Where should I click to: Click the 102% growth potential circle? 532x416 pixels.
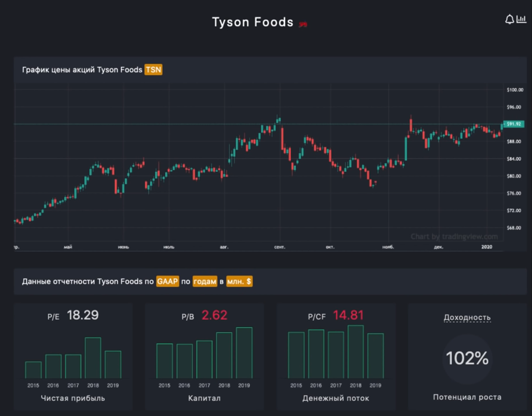(467, 359)
